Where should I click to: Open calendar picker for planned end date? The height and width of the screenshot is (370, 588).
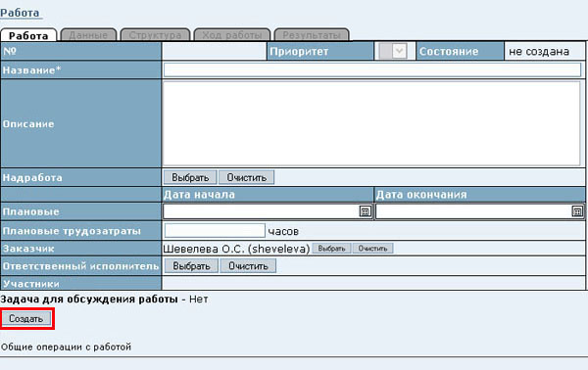577,211
